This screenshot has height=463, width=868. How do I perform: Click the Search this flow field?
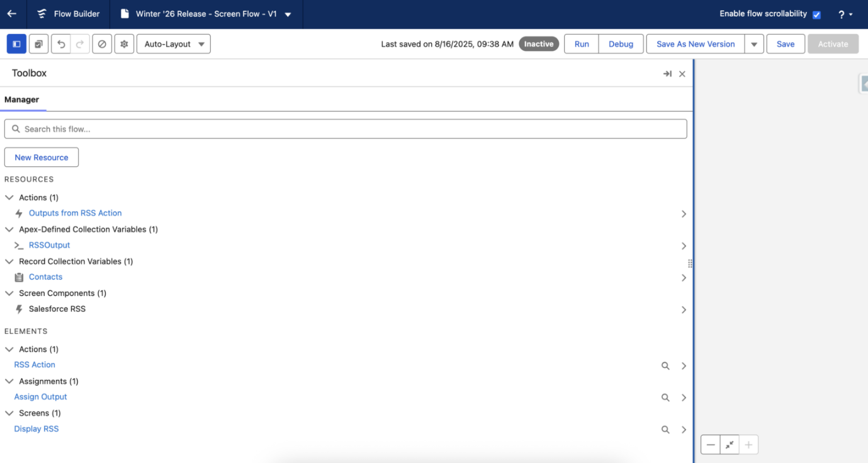click(x=346, y=129)
